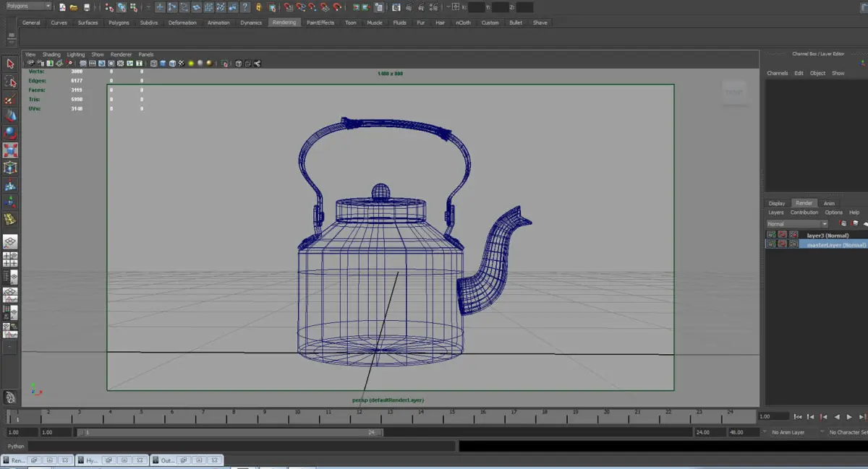
Task: Toggle use all lights yellow sphere icon
Action: click(x=191, y=64)
